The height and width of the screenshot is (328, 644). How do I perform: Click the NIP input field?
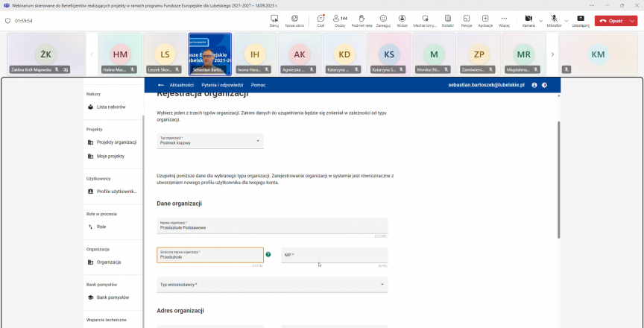pyautogui.click(x=335, y=255)
